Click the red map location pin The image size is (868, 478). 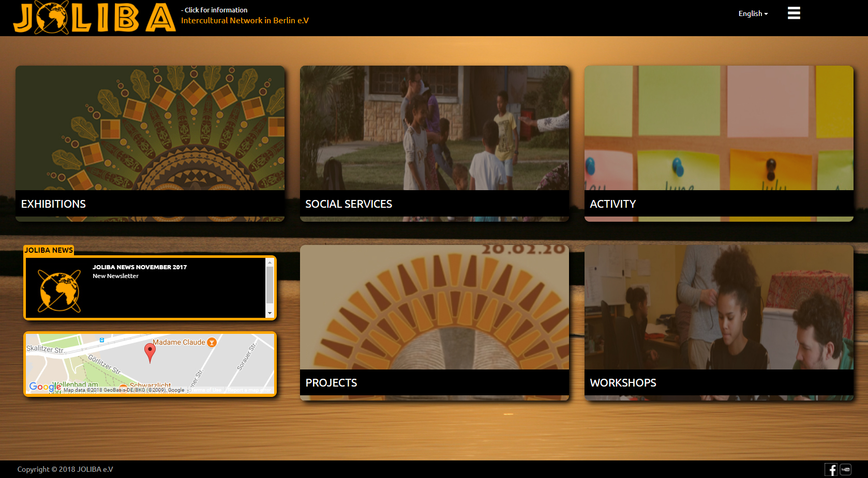[x=149, y=353]
